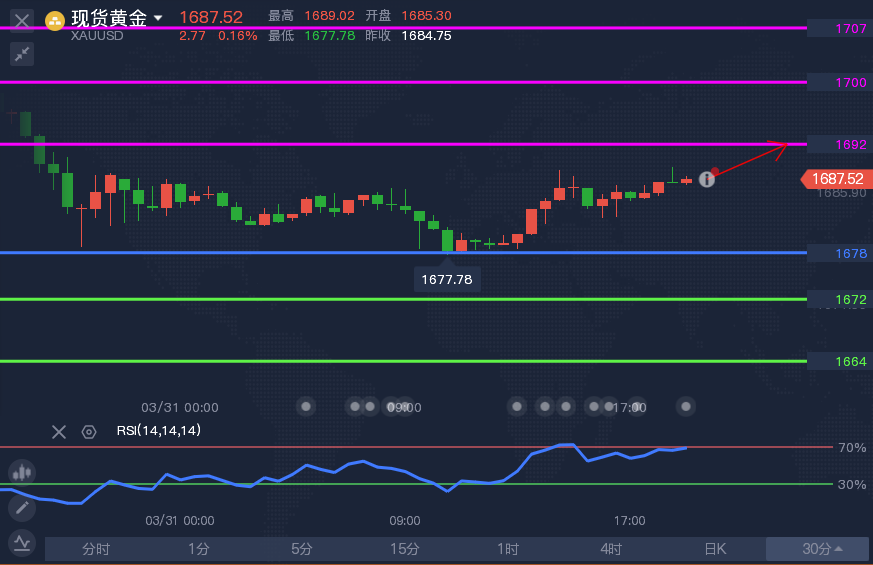Screen dimensions: 873x565
Task: Open chart type candlestick icon
Action: coord(22,473)
